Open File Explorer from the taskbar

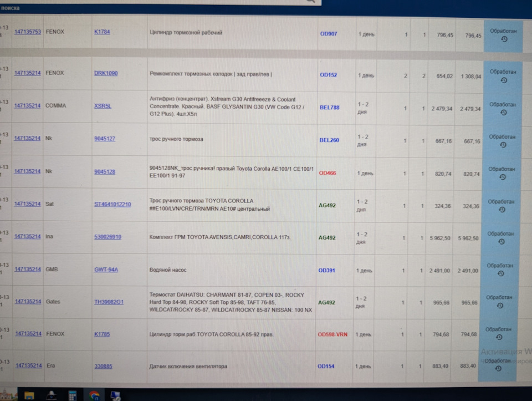tap(29, 395)
